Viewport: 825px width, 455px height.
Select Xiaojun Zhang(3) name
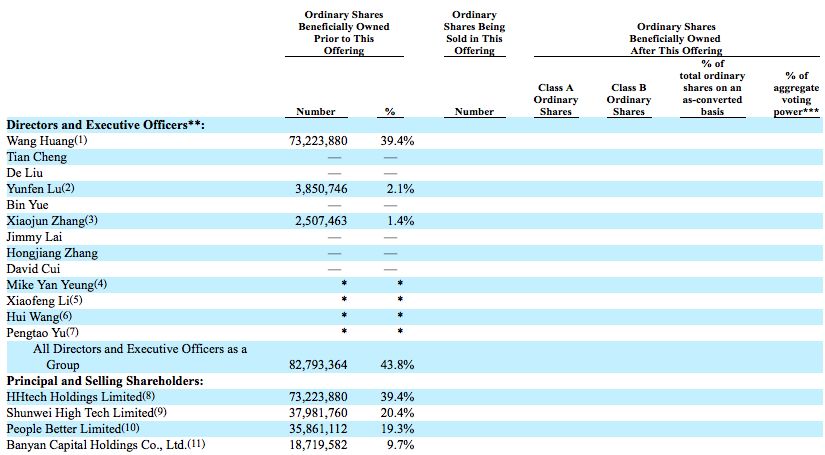click(52, 221)
